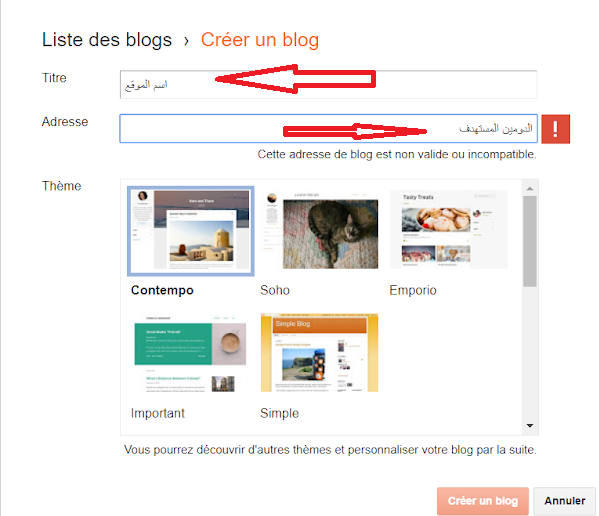Go back to Liste des blogs
The image size is (599, 516).
[x=107, y=40]
